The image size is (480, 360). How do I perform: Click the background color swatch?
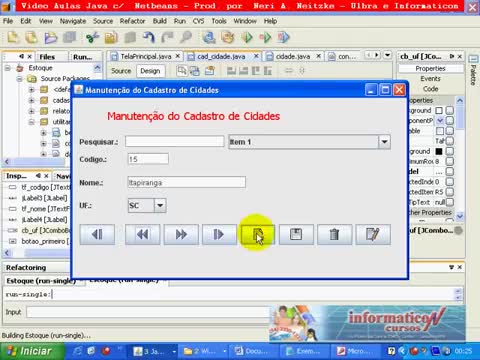(439, 110)
